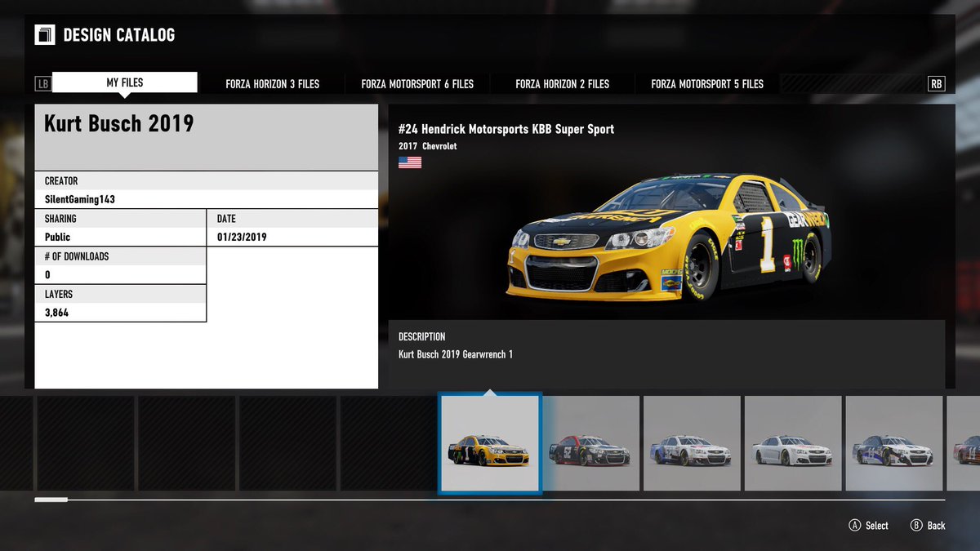Screen dimensions: 980x551
Task: Click the downloads count 0
Action: coord(47,274)
